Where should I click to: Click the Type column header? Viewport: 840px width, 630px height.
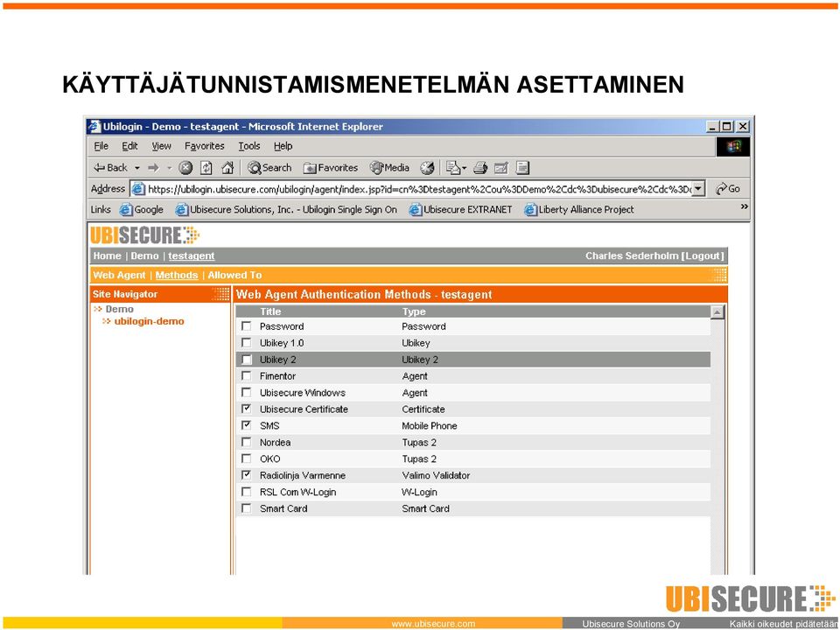[x=414, y=311]
